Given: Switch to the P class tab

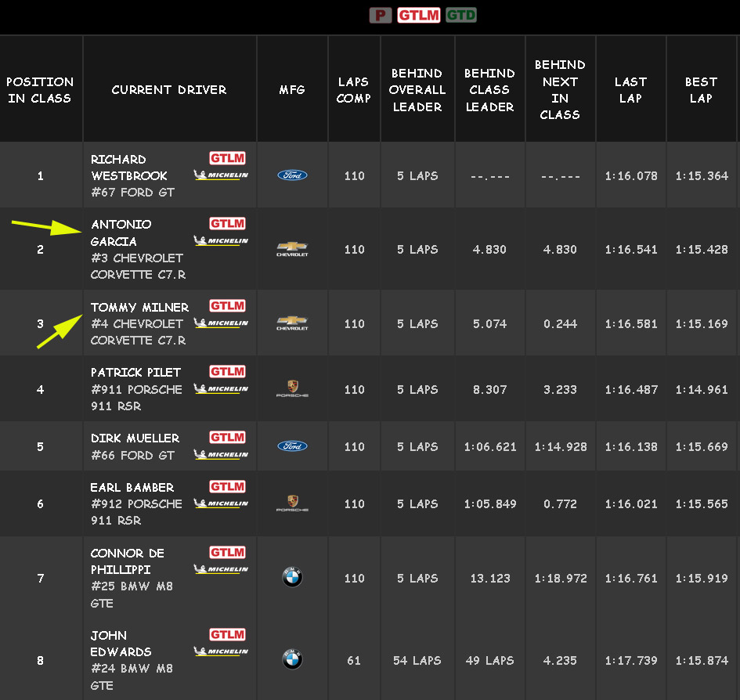Looking at the screenshot, I should tap(381, 16).
